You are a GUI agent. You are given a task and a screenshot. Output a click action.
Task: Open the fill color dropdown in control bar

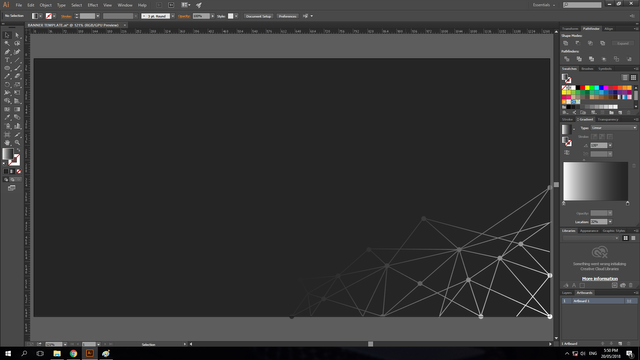click(x=40, y=16)
